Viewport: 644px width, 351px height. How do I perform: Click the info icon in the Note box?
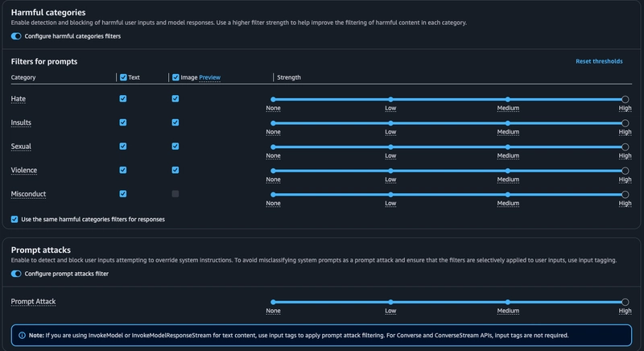point(23,335)
